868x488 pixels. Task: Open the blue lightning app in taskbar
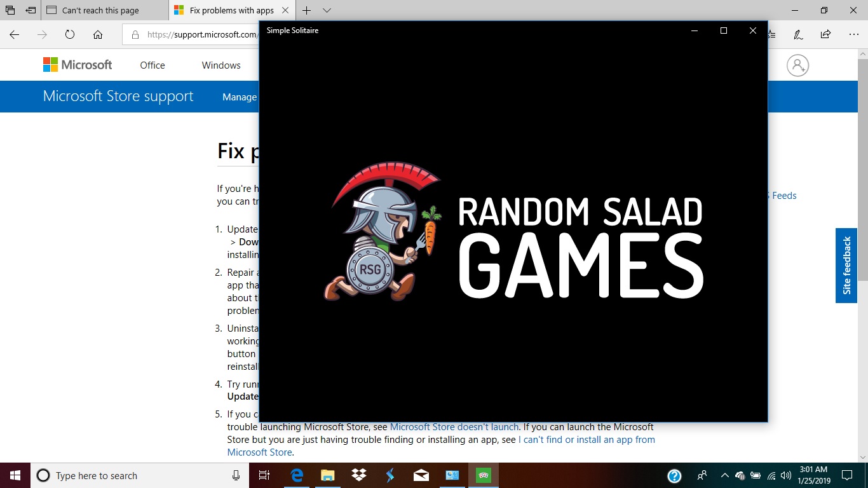point(390,475)
